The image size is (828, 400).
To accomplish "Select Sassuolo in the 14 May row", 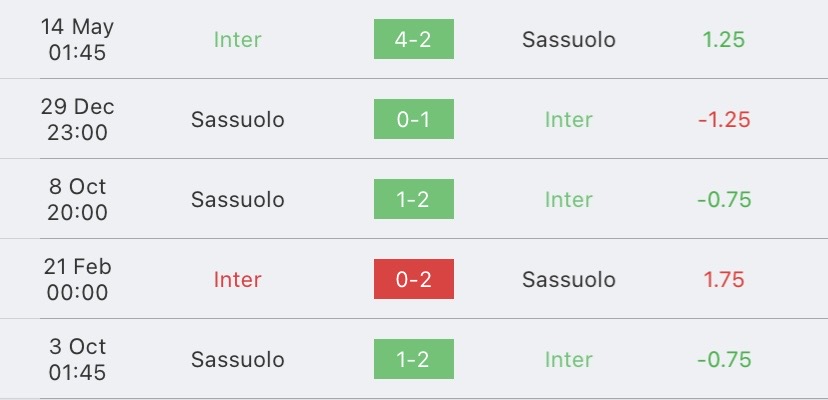I will click(569, 40).
